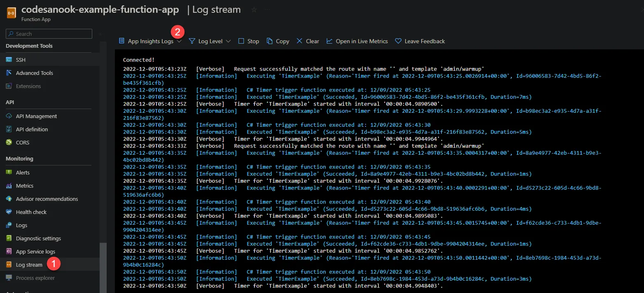Click the log line with interval '00:00:04.9948403'
The width and height of the screenshot is (644, 293).
pyautogui.click(x=283, y=286)
